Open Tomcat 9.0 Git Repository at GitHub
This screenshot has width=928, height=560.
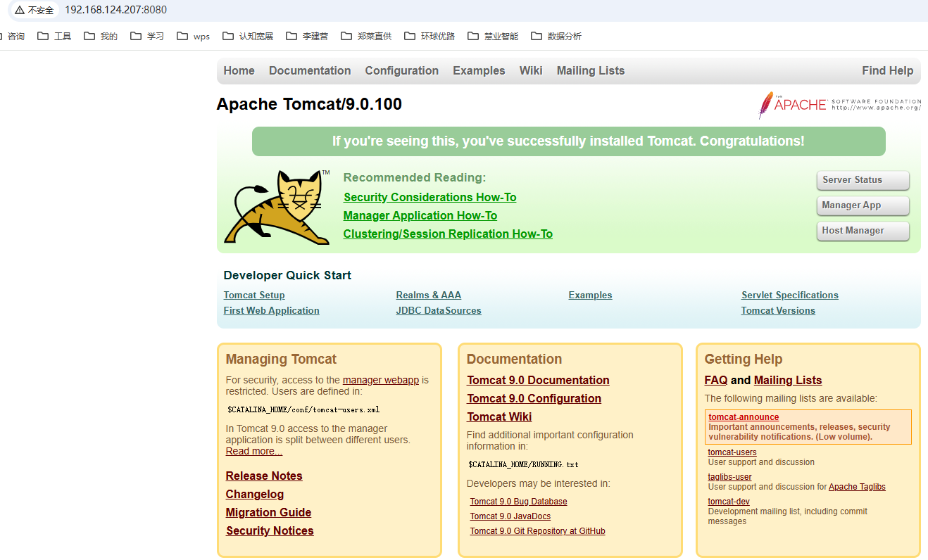pyautogui.click(x=538, y=531)
